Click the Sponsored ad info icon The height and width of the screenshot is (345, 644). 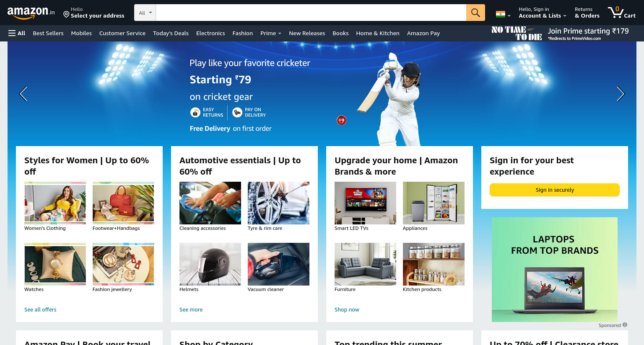pos(625,325)
